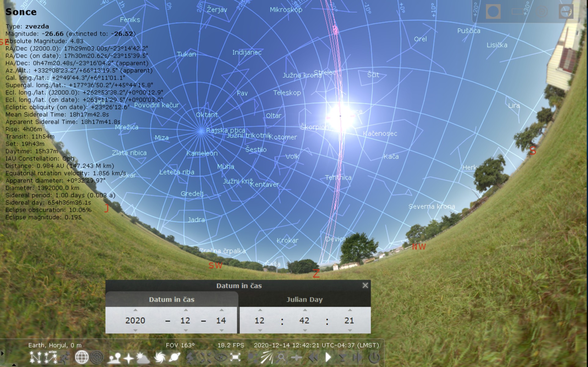The height and width of the screenshot is (367, 588).
Task: Toggle deep-sky objects galaxy icon
Action: tap(159, 357)
